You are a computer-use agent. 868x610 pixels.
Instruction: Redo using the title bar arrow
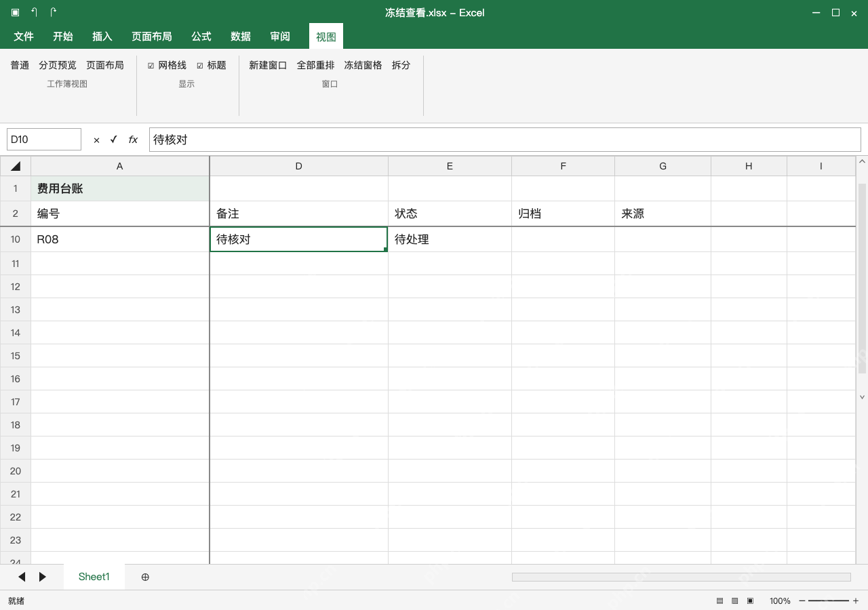click(x=54, y=12)
